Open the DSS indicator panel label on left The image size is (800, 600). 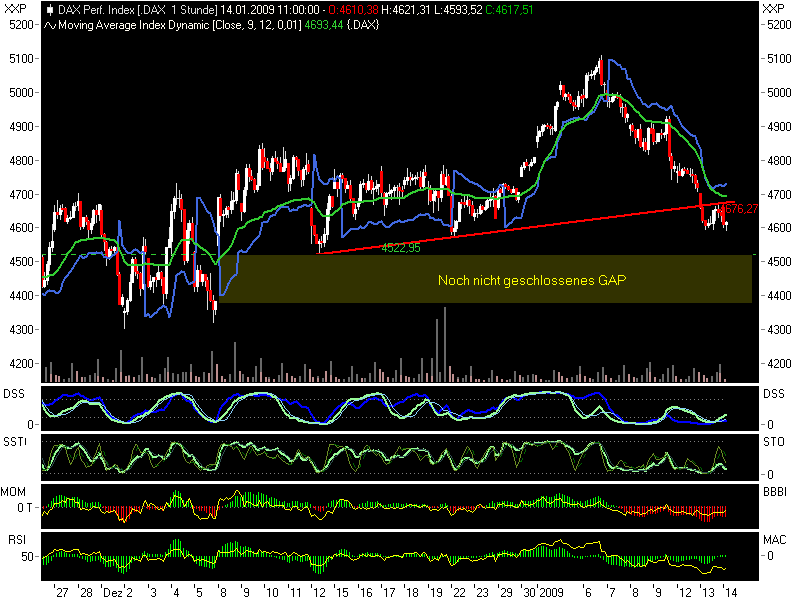pyautogui.click(x=15, y=394)
